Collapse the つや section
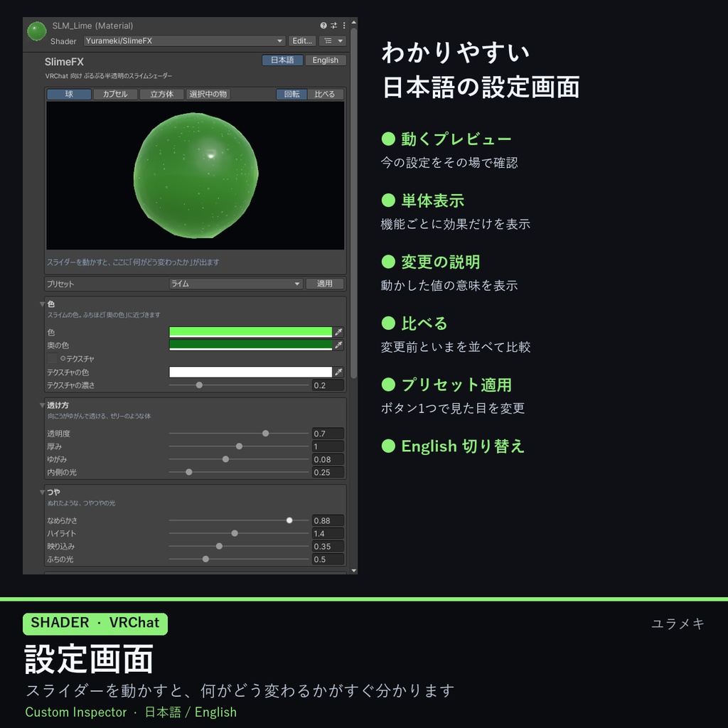728x728 pixels. pos(42,492)
